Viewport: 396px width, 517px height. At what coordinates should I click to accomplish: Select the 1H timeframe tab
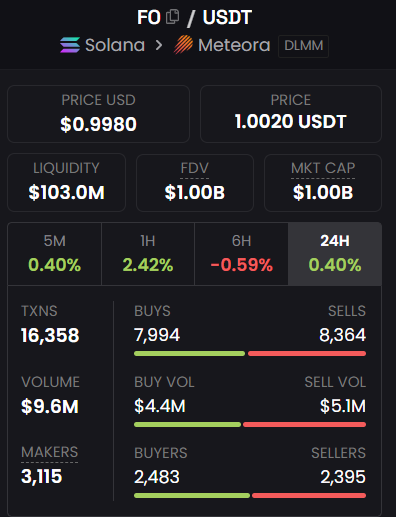pos(148,254)
